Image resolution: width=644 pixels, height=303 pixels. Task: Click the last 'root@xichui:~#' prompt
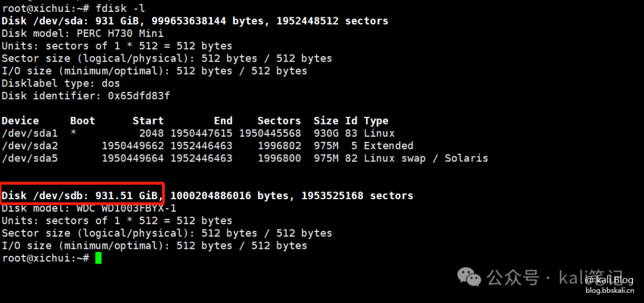tap(45, 258)
